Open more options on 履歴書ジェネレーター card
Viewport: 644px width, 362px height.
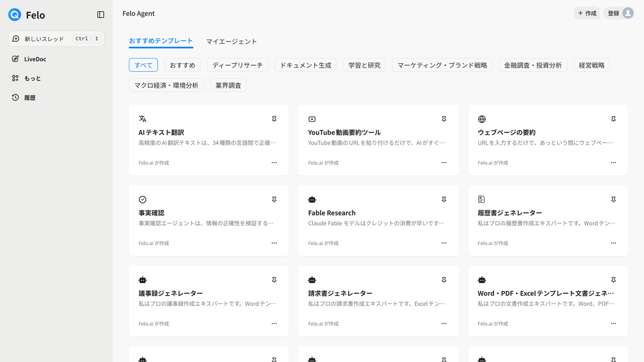point(613,243)
